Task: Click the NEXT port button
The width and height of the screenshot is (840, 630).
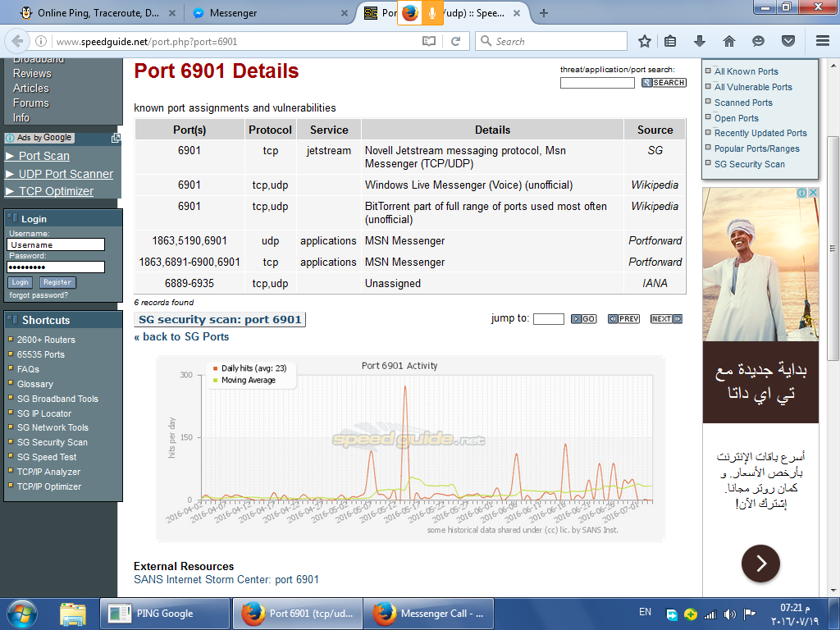Action: point(666,319)
